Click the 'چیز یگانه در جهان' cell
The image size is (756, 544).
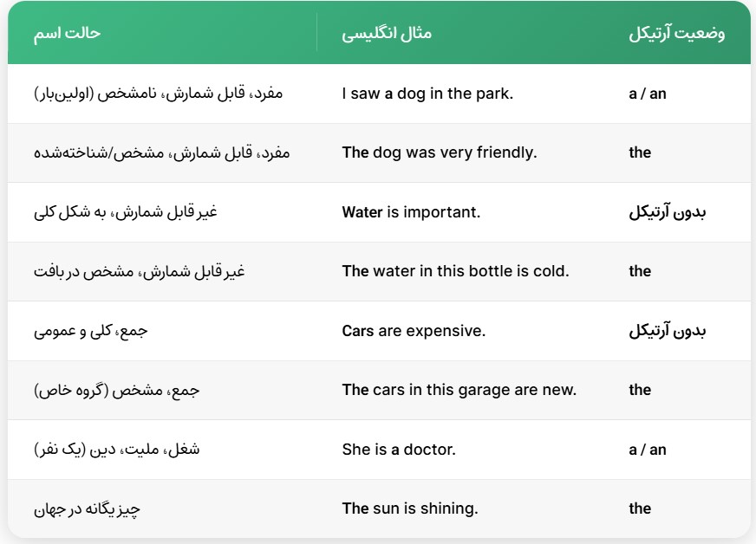(87, 508)
